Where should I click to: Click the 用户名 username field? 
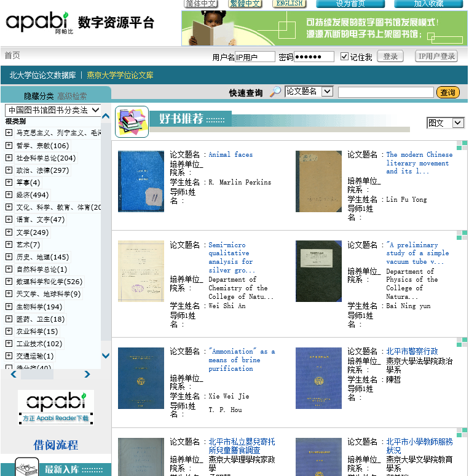[255, 57]
